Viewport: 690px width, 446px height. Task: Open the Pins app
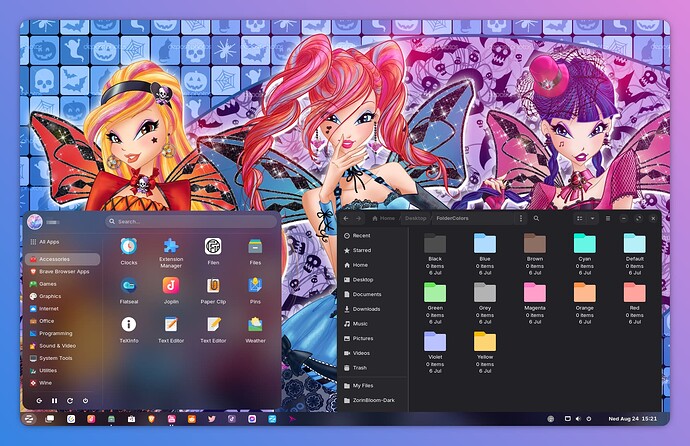[255, 290]
